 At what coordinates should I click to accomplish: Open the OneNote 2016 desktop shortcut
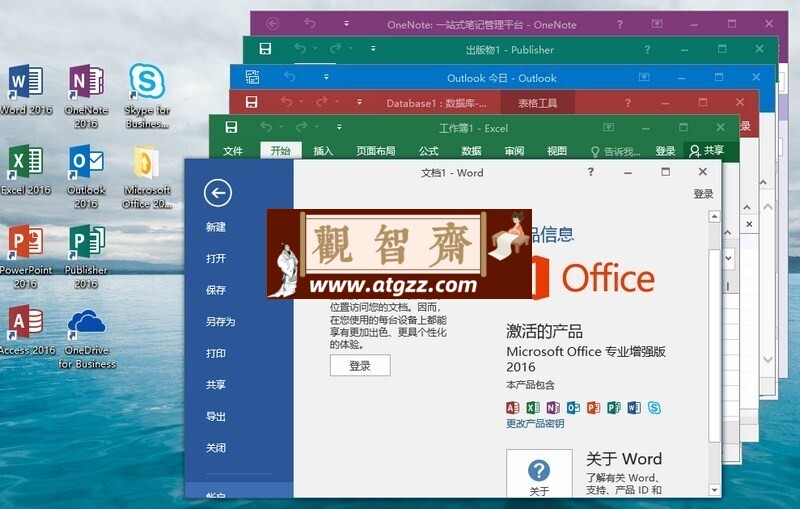(86, 96)
